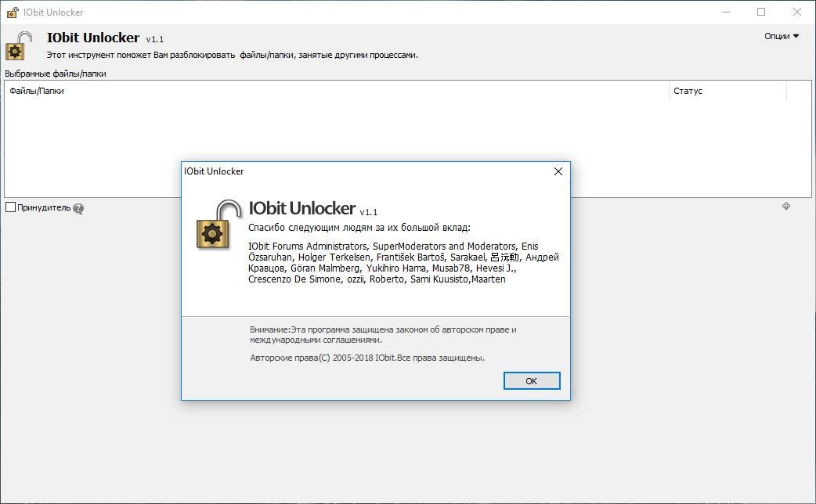The height and width of the screenshot is (504, 816).
Task: Click the Файлы/Папки column header
Action: point(337,91)
